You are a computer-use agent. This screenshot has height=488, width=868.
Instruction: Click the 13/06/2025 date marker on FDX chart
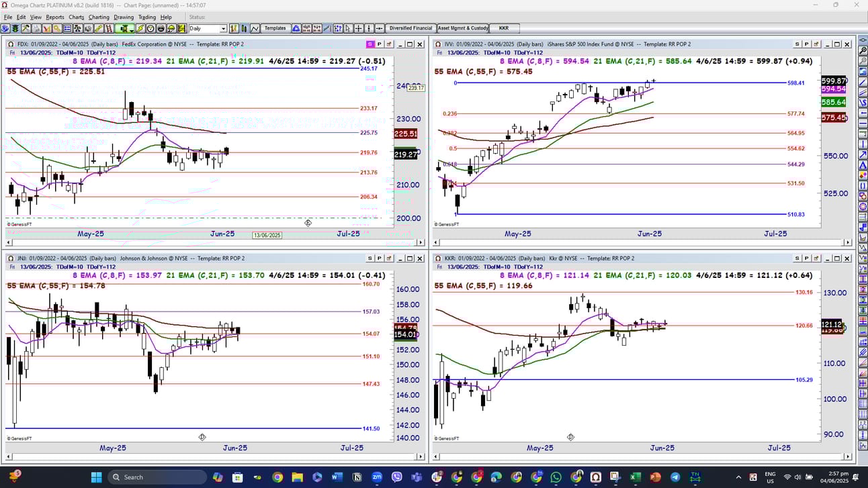pyautogui.click(x=267, y=235)
